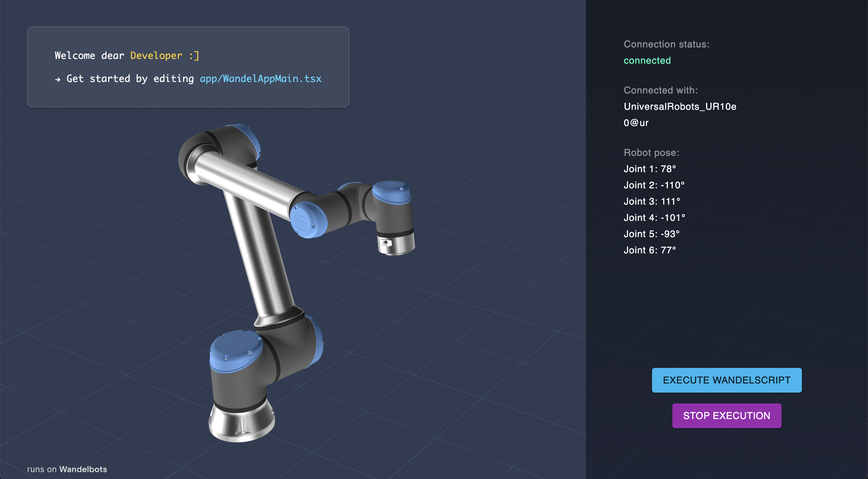Click the robot's silver base flange

(x=241, y=422)
